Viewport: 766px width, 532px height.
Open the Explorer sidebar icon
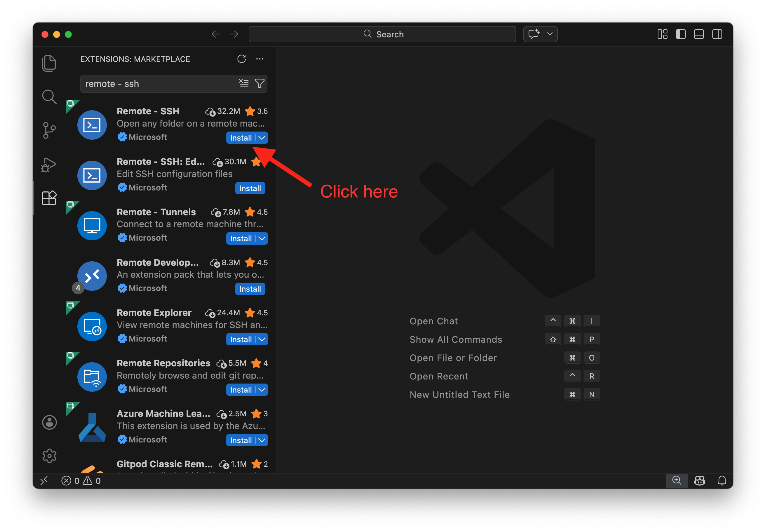(x=49, y=63)
